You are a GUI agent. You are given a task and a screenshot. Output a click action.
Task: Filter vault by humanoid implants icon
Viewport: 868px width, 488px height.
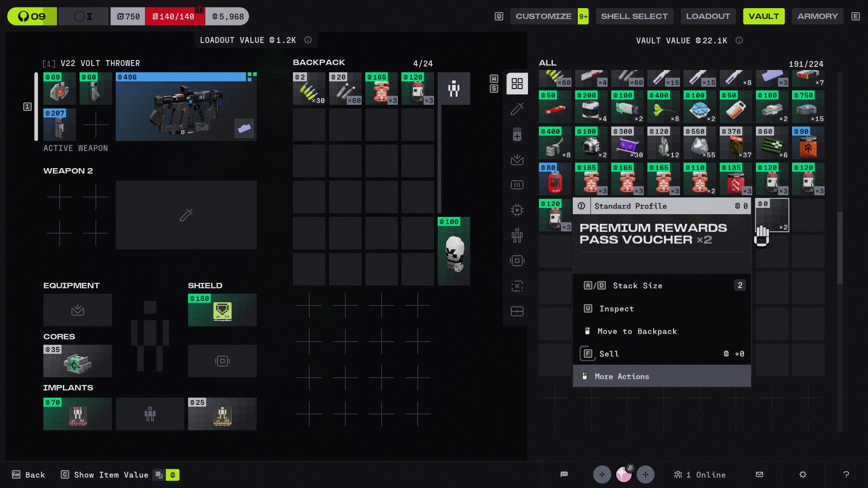(x=517, y=235)
